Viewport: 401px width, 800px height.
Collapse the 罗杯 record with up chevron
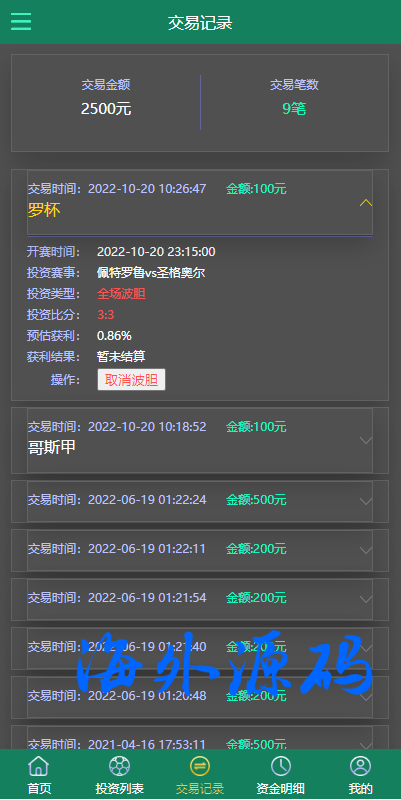point(366,203)
